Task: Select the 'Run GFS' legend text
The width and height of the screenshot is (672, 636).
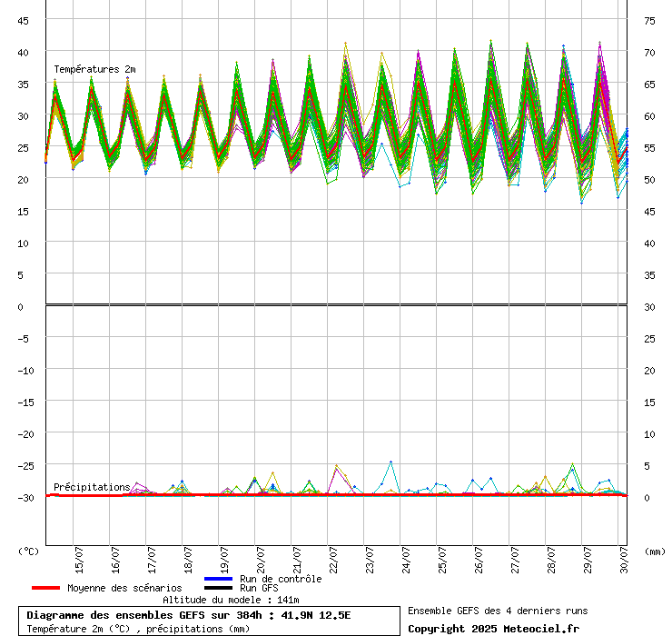Action: click(x=259, y=588)
